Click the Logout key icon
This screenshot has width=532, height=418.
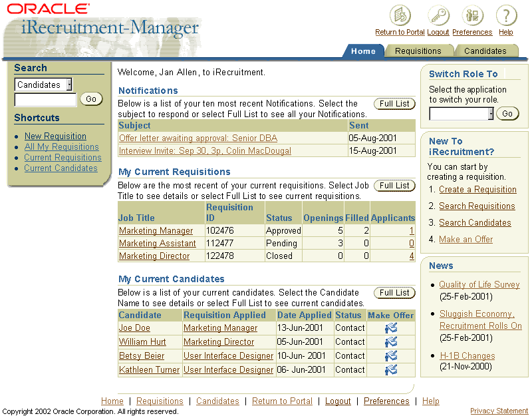[438, 15]
